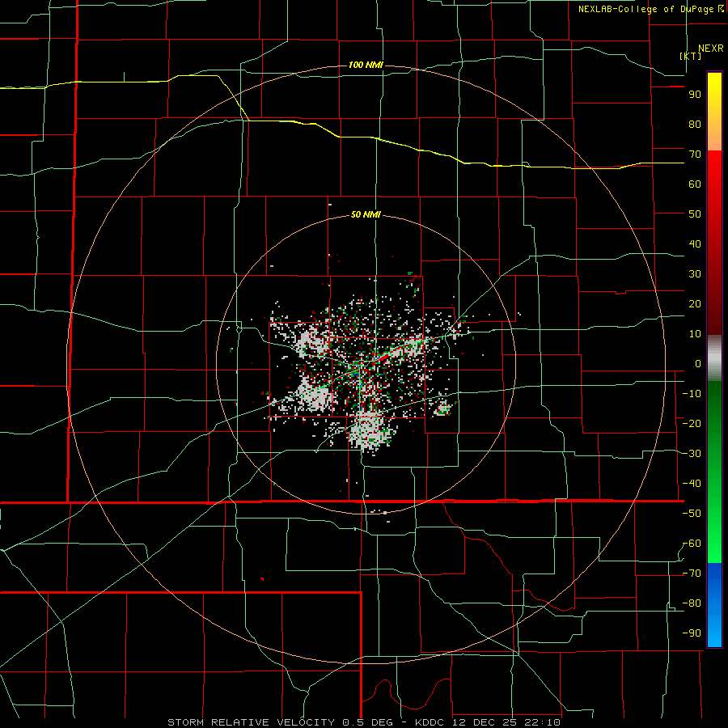Viewport: 728px width, 728px height.
Task: Click the -40 value on the velocity scale
Action: (692, 484)
